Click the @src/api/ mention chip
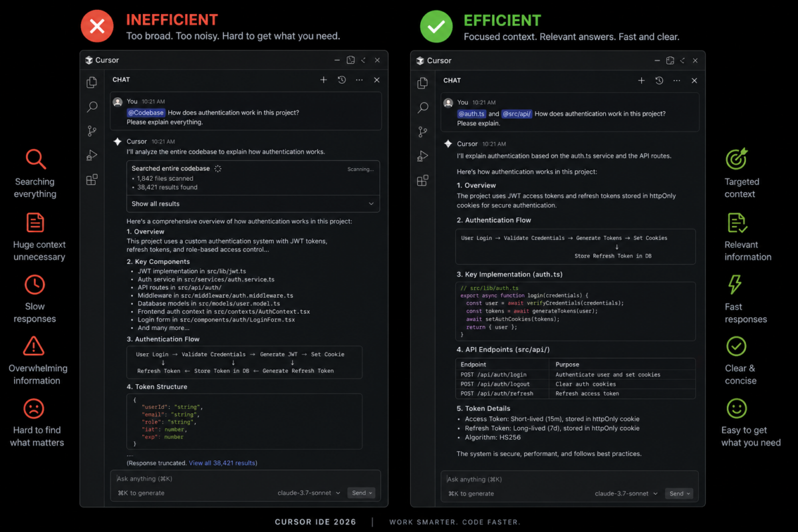Viewport: 798px width, 532px height. [x=517, y=114]
